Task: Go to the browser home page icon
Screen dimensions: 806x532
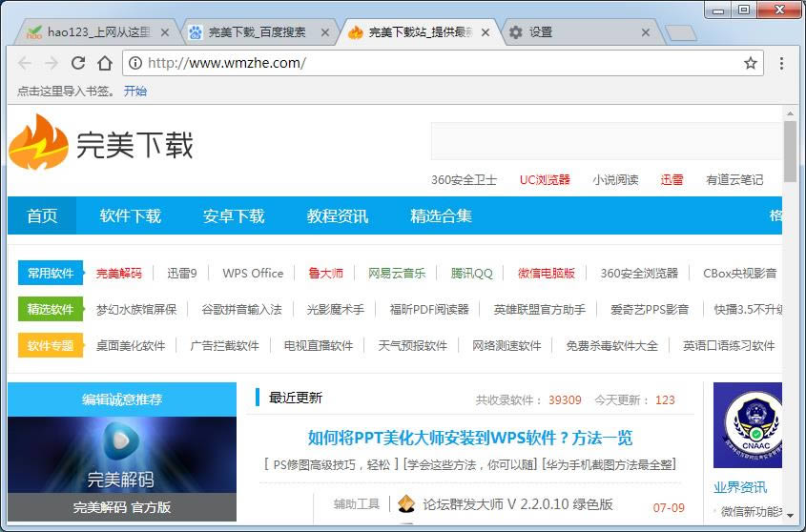Action: point(105,63)
